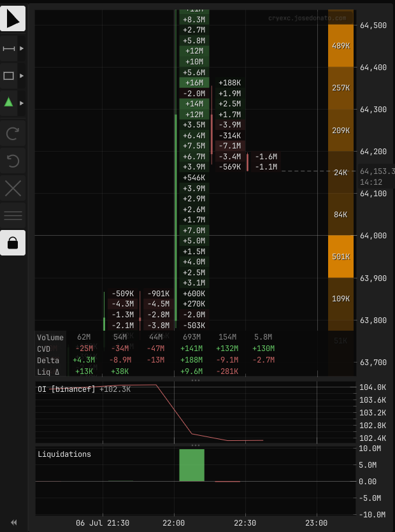Click the Volume row label
Viewport: 395px width, 532px height.
pos(50,338)
